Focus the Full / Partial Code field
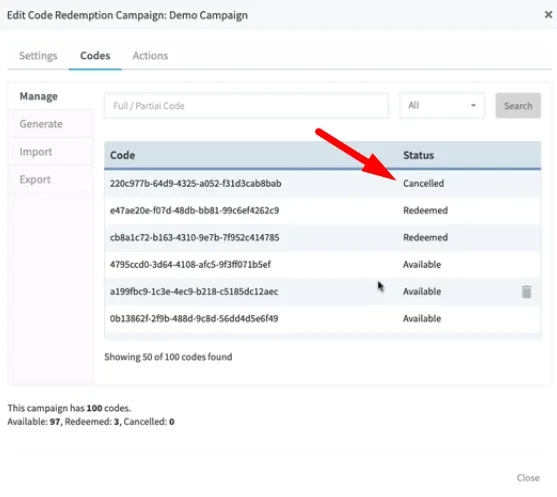This screenshot has height=497, width=557. (x=246, y=106)
